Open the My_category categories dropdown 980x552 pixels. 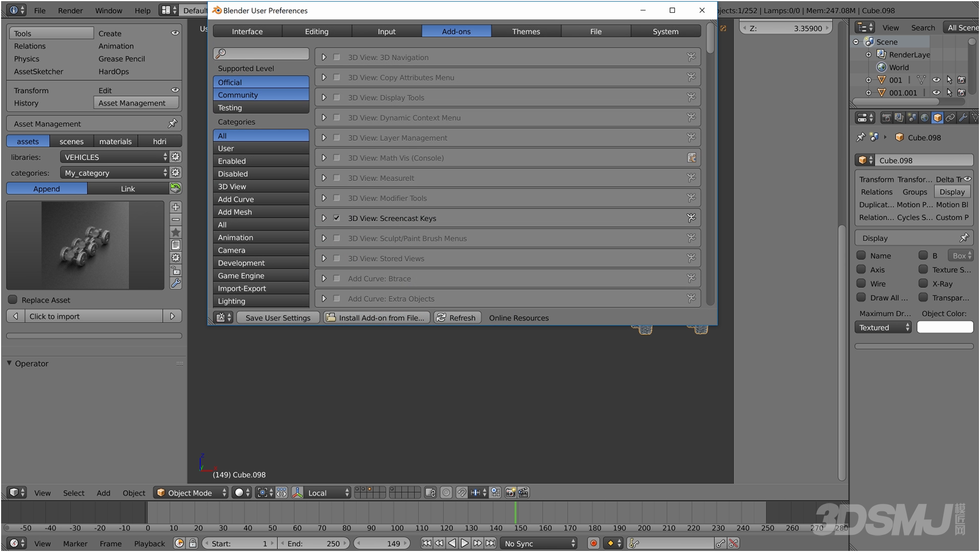(114, 173)
